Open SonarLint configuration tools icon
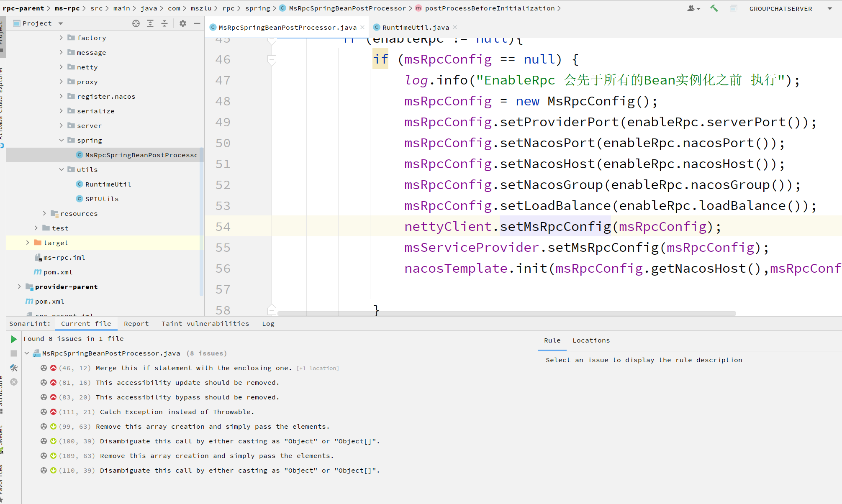Screen dimensions: 842x504 pos(14,368)
